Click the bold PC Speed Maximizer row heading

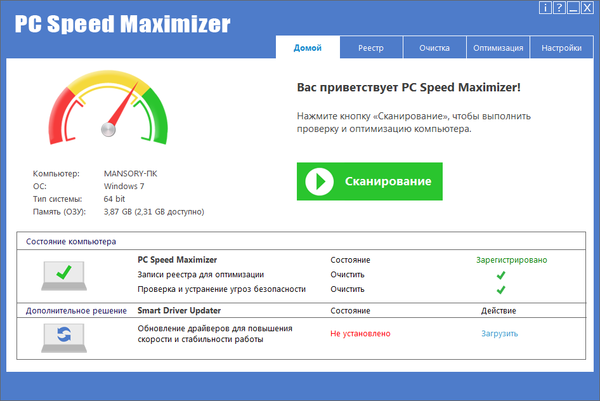[x=177, y=260]
